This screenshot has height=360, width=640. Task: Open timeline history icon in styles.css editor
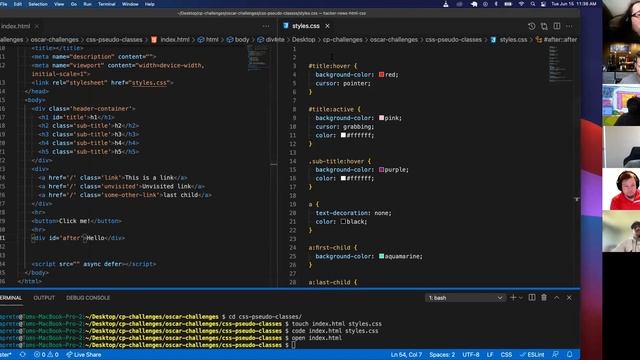pyautogui.click(x=531, y=26)
